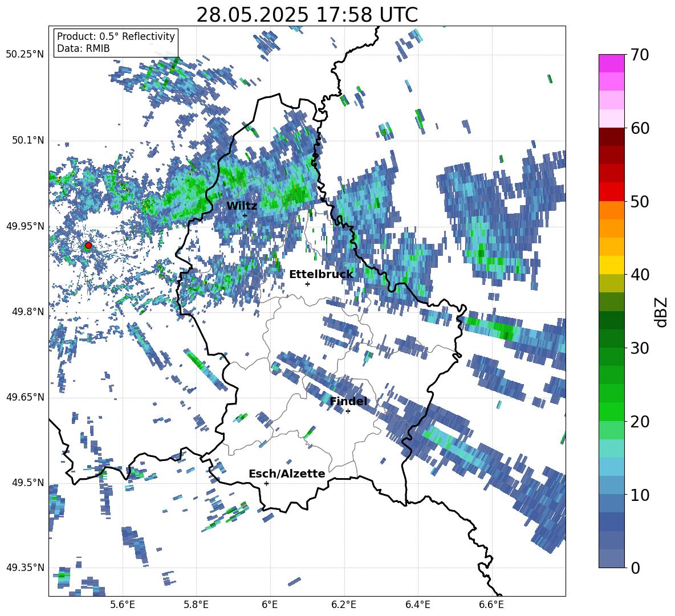The height and width of the screenshot is (616, 675).
Task: Click the 6.4°E longitude label
Action: click(417, 605)
